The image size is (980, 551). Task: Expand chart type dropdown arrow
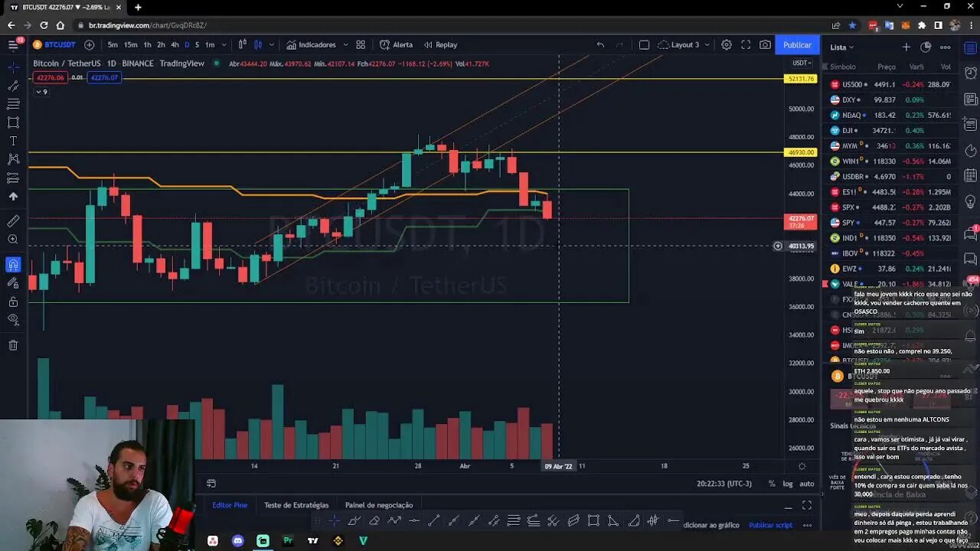pos(270,44)
